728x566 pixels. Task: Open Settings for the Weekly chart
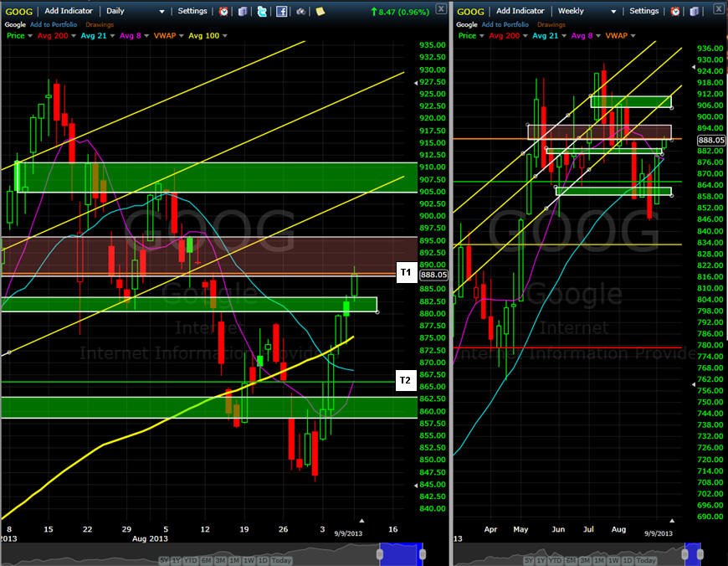[x=644, y=11]
